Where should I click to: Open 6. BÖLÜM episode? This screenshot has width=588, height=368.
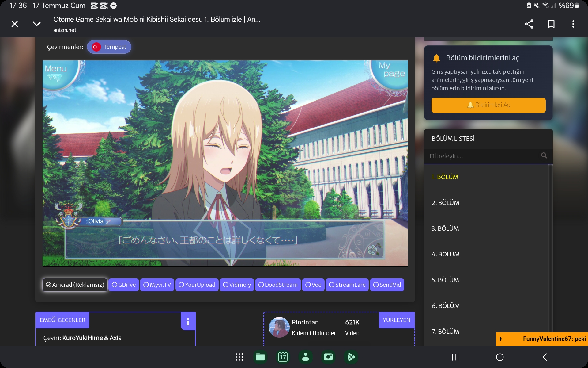click(x=446, y=306)
